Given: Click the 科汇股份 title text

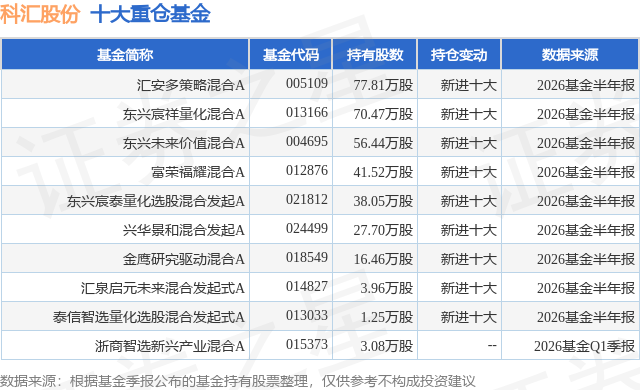Looking at the screenshot, I should click(40, 14).
